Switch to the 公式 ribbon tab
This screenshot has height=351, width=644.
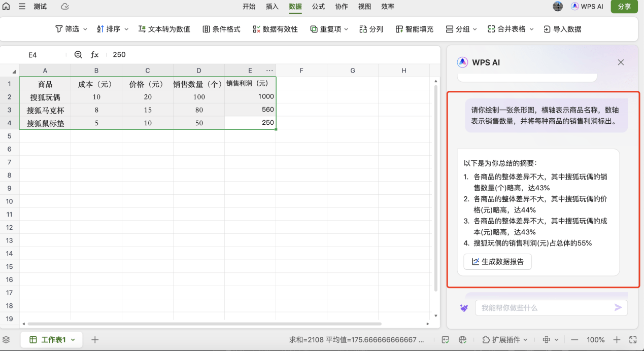pyautogui.click(x=318, y=7)
